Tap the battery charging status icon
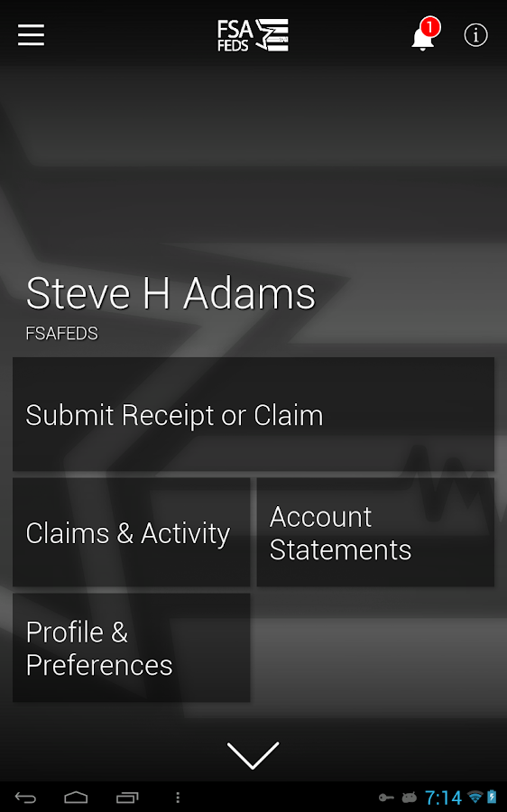Viewport: 507px width, 812px height. (x=492, y=797)
